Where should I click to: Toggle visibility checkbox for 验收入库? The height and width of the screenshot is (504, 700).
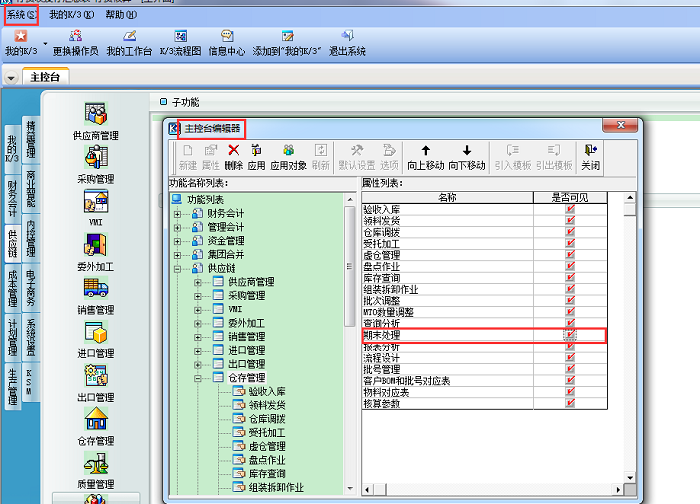point(571,208)
